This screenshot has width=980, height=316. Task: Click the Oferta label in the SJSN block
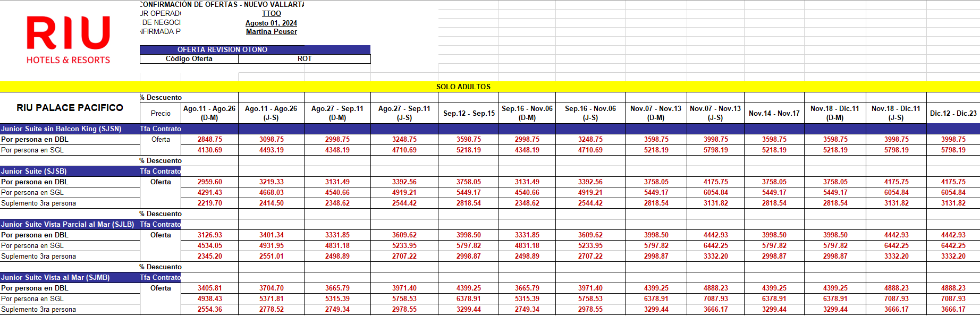(160, 140)
